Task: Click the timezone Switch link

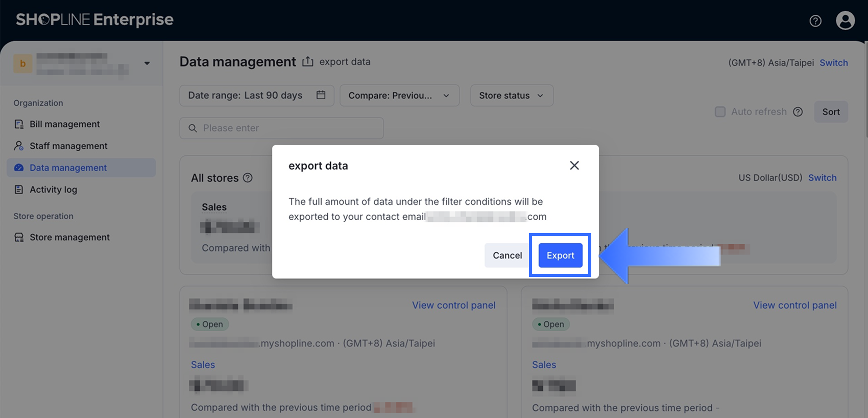Action: pyautogui.click(x=833, y=63)
